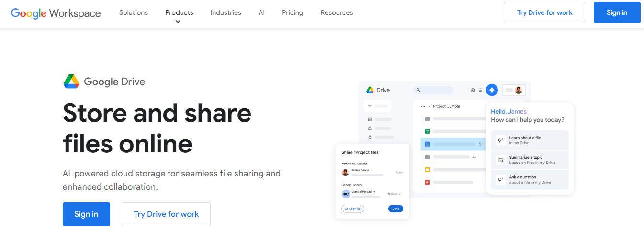Open the Viewer permission dropdown

(x=394, y=194)
